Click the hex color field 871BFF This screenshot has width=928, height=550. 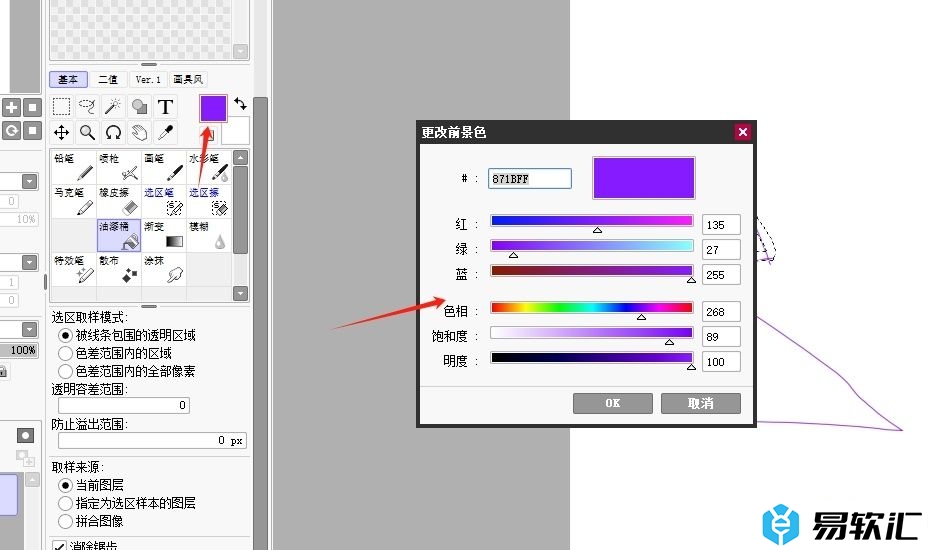click(x=530, y=179)
